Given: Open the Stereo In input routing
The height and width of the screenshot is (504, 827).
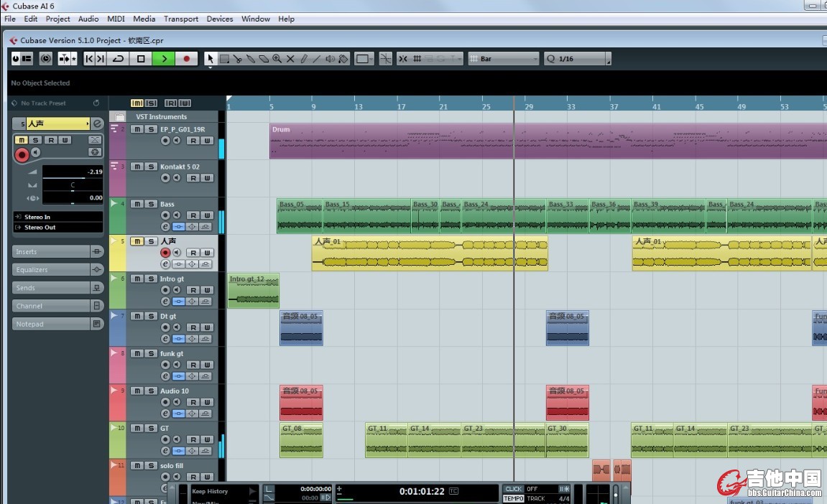Looking at the screenshot, I should [x=58, y=217].
